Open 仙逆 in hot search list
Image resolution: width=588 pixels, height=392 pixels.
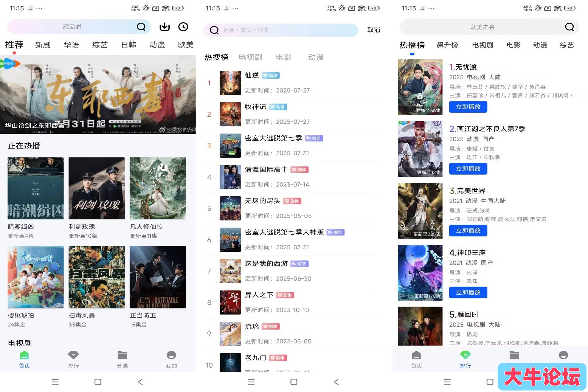(x=294, y=83)
